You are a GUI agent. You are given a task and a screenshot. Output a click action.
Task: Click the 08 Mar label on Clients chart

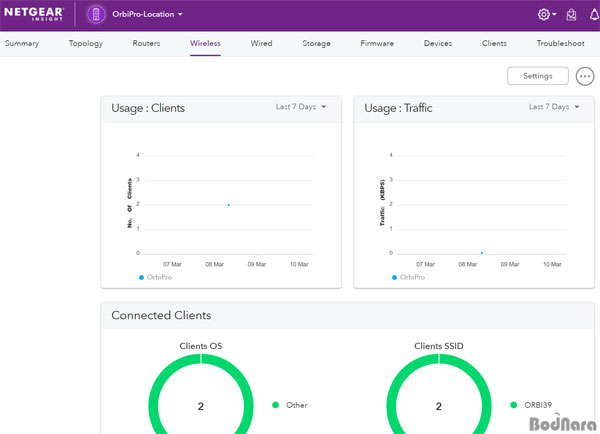[214, 264]
